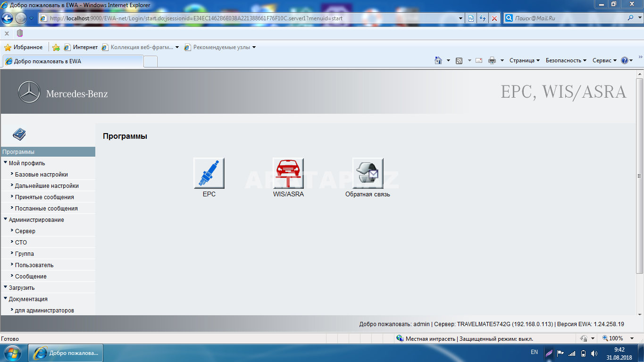Select Программы in the sidebar menu
This screenshot has width=644, height=362.
[x=48, y=152]
